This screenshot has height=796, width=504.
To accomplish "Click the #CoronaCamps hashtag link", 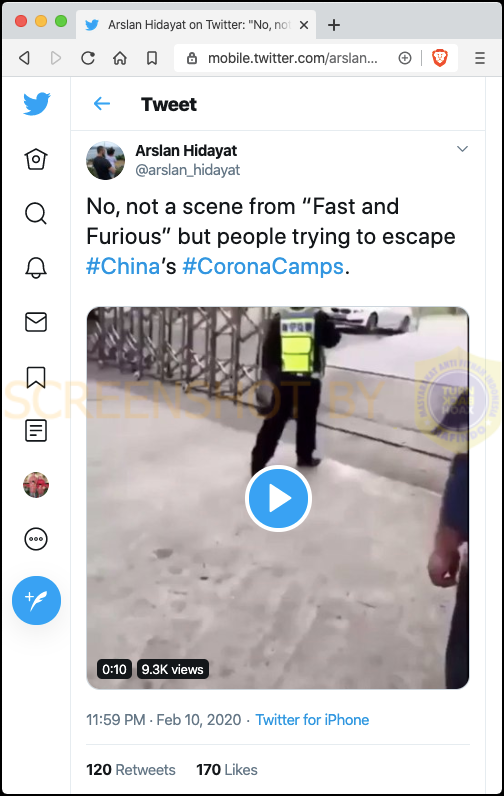I will [x=263, y=266].
